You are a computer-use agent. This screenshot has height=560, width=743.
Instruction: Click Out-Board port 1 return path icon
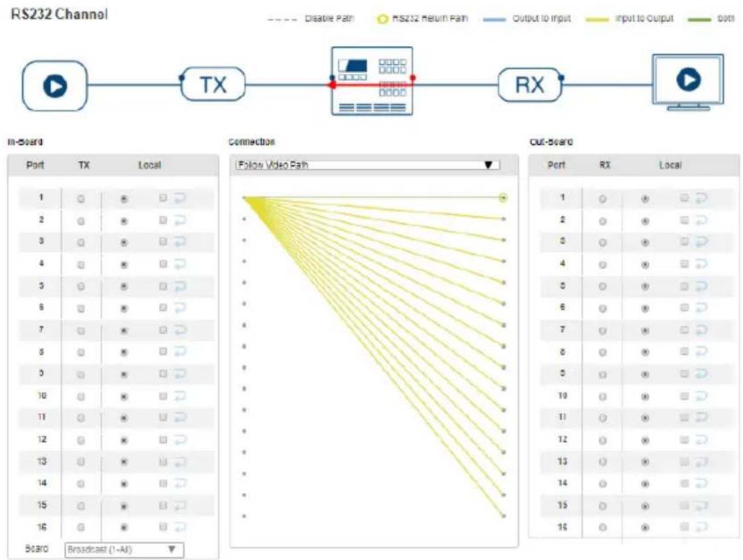click(701, 198)
